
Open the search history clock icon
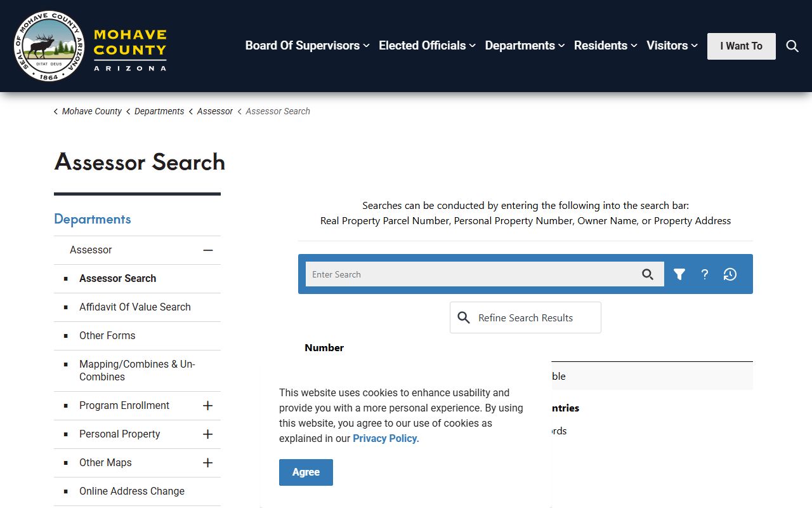(730, 274)
